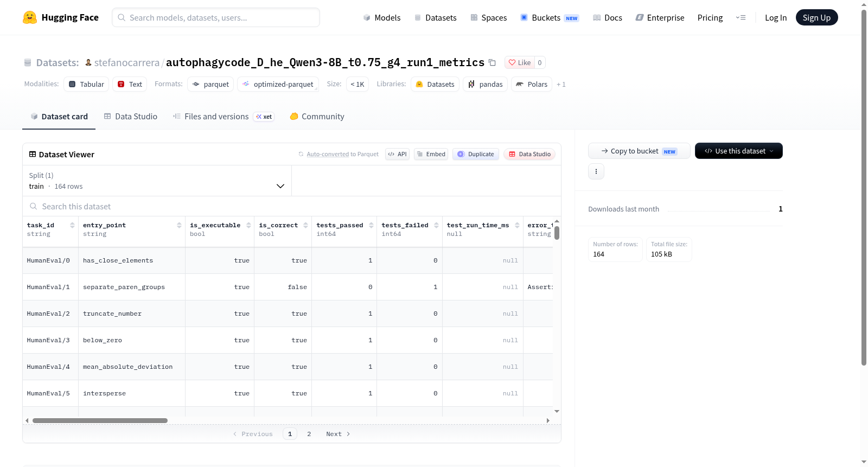Focus the Search this dataset field

292,206
